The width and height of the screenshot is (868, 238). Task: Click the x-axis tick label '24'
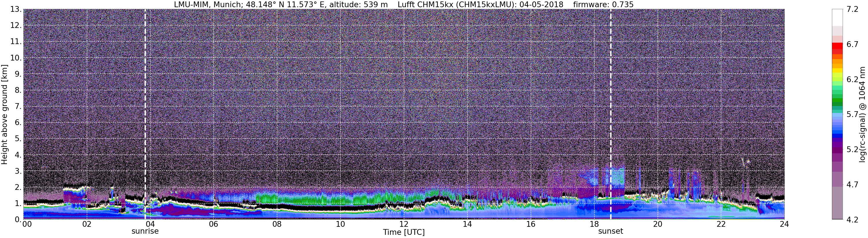[x=784, y=224]
